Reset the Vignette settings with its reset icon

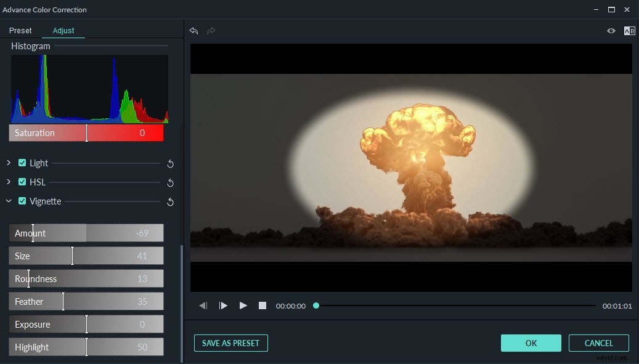tap(170, 202)
